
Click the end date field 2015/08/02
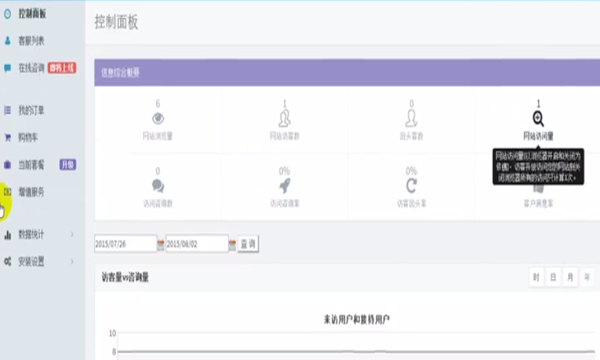click(x=197, y=244)
